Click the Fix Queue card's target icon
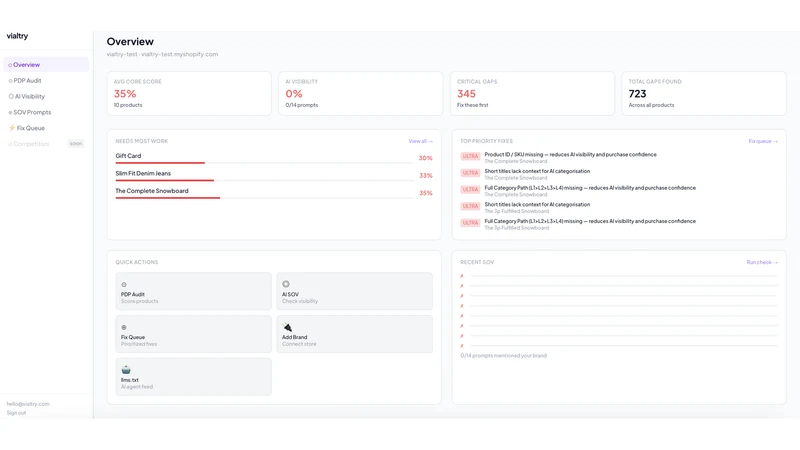This screenshot has width=800, height=450. [123, 328]
